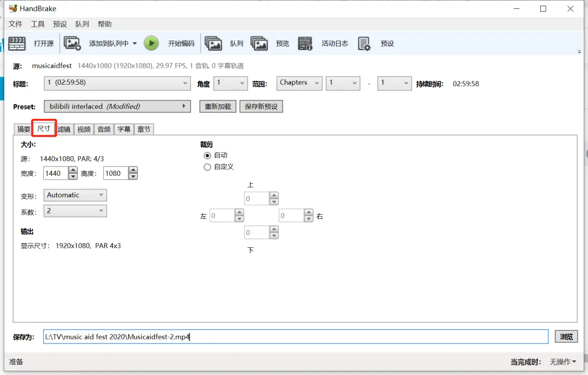Viewport: 588px width, 375px height.
Task: Open the 变形 Automatic dropdown
Action: pos(75,195)
